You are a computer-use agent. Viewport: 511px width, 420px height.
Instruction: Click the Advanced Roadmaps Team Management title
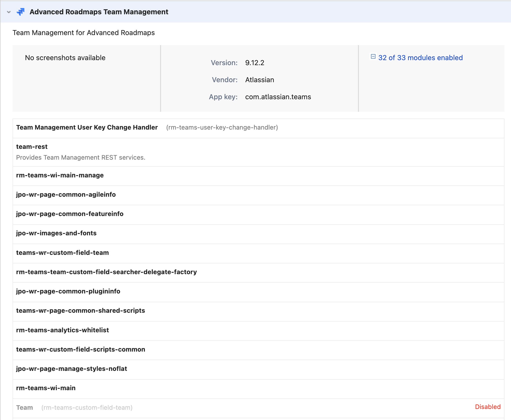tap(99, 12)
